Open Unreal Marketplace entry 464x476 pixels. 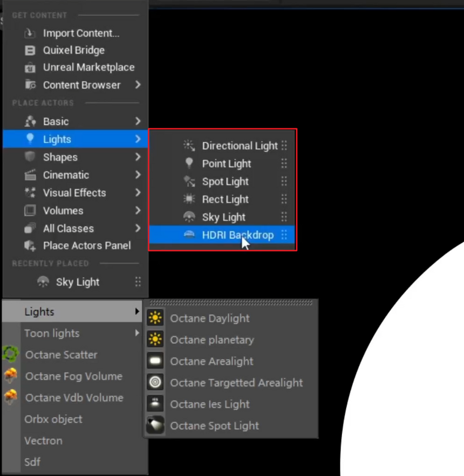(76, 67)
